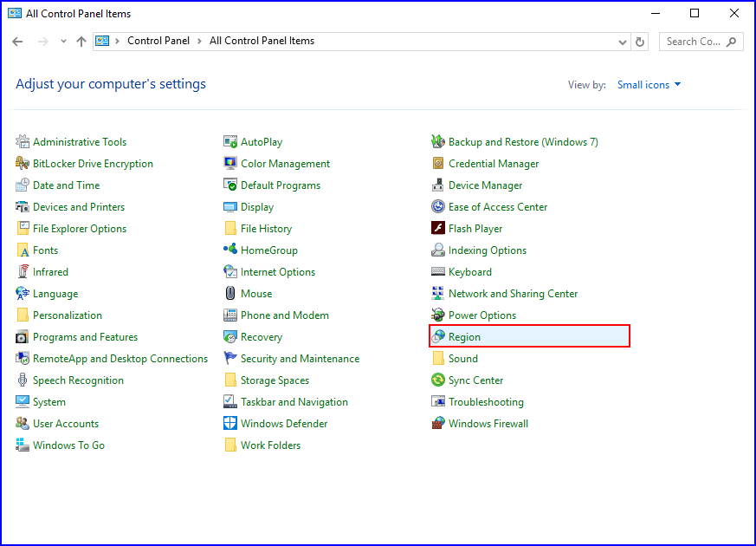
Task: Refresh the current Control Panel view
Action: pos(640,41)
